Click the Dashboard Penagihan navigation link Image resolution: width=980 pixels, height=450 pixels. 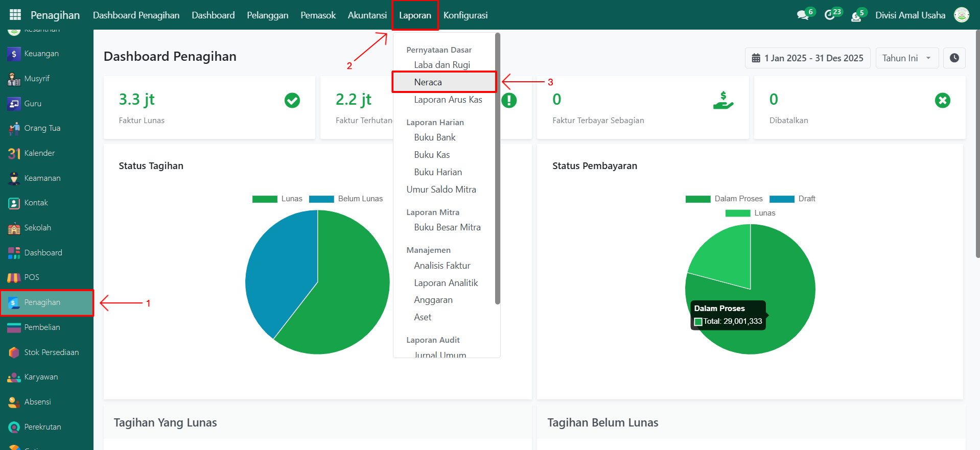point(136,15)
